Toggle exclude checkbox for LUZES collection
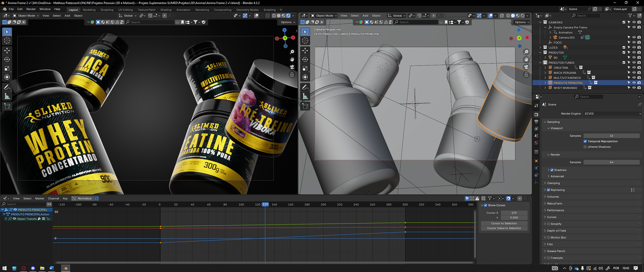The width and height of the screenshot is (644, 272). 624,47
